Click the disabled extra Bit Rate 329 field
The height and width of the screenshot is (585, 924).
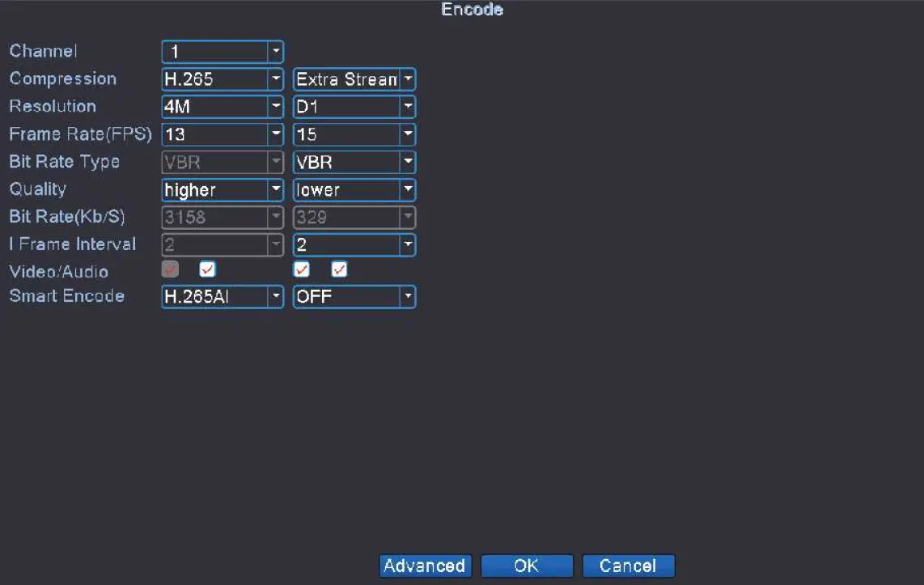click(x=354, y=217)
